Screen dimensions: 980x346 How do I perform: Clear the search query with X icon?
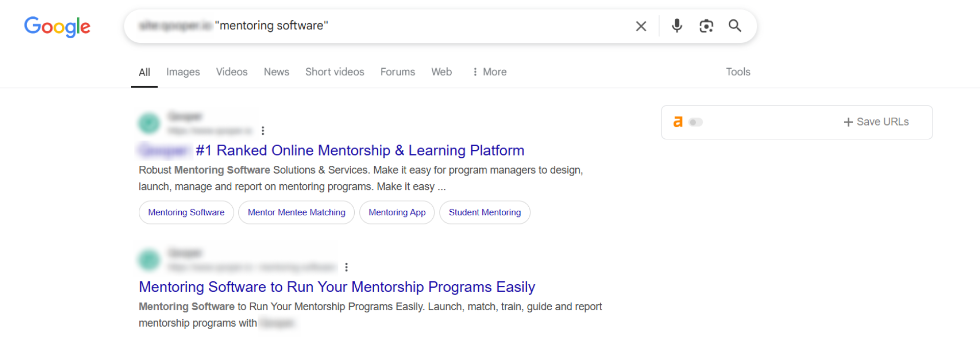click(x=641, y=26)
